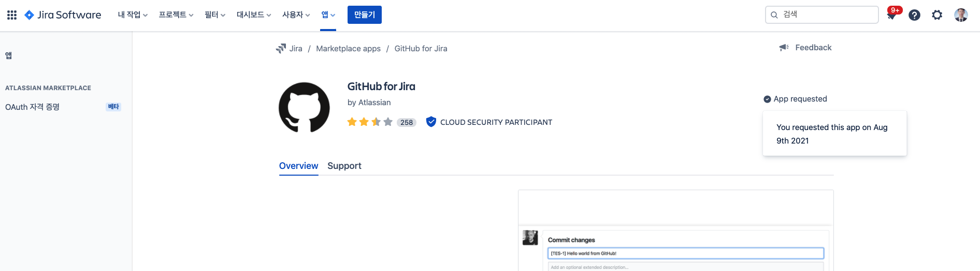Go to Marketplace apps breadcrumb link
Image resolution: width=980 pixels, height=271 pixels.
349,49
